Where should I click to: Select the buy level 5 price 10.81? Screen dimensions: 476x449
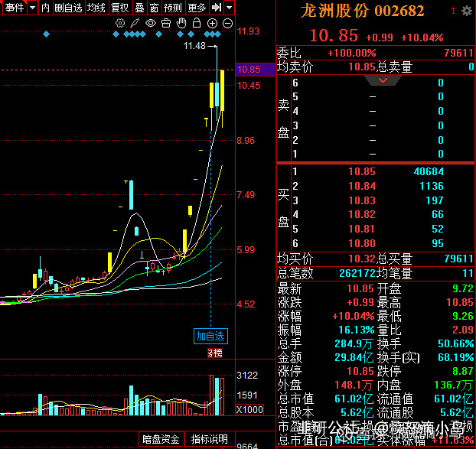(x=362, y=229)
